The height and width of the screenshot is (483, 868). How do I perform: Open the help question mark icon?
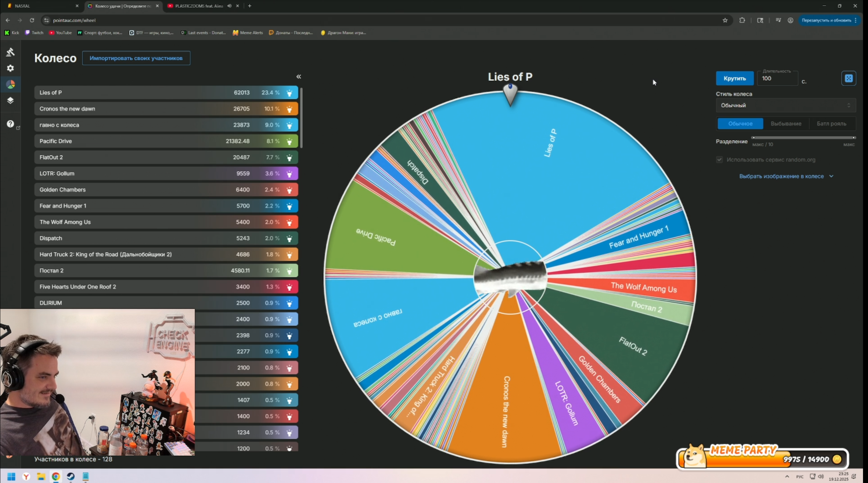point(10,124)
